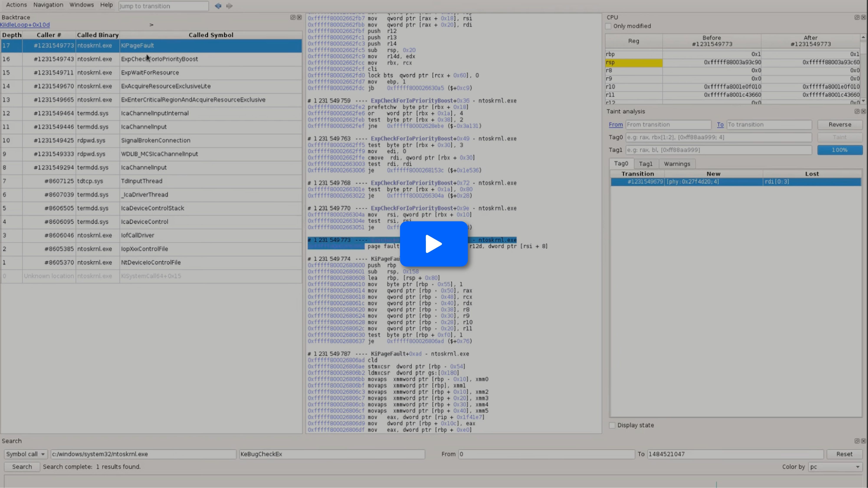Open the Symbol call search type dropdown

[x=26, y=454]
